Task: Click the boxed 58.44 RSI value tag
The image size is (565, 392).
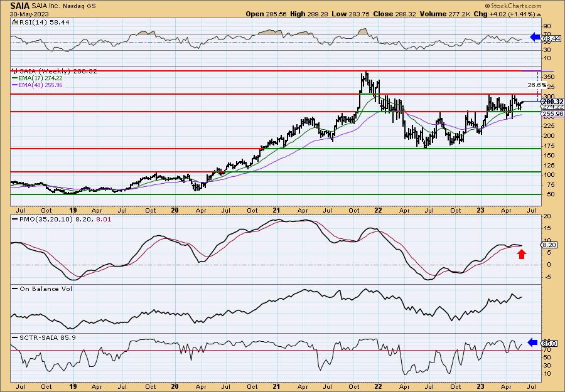Action: (x=551, y=38)
